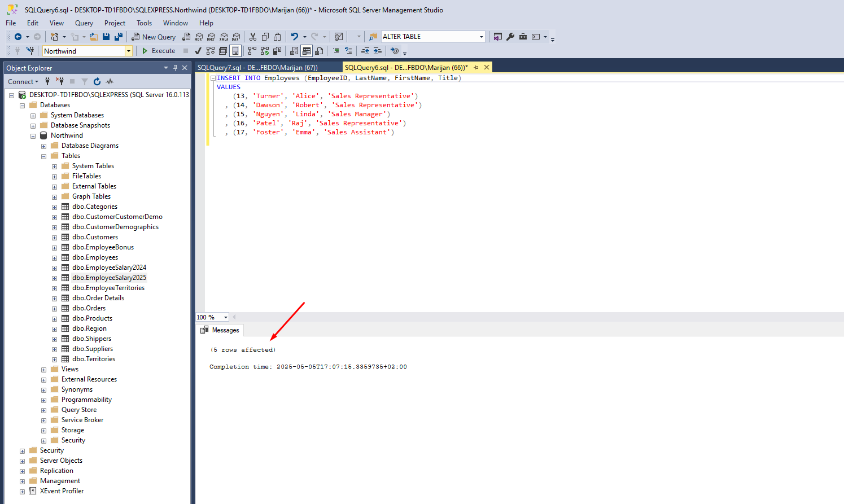The image size is (844, 504).
Task: Open the 100 % zoom dropdown
Action: click(x=226, y=317)
